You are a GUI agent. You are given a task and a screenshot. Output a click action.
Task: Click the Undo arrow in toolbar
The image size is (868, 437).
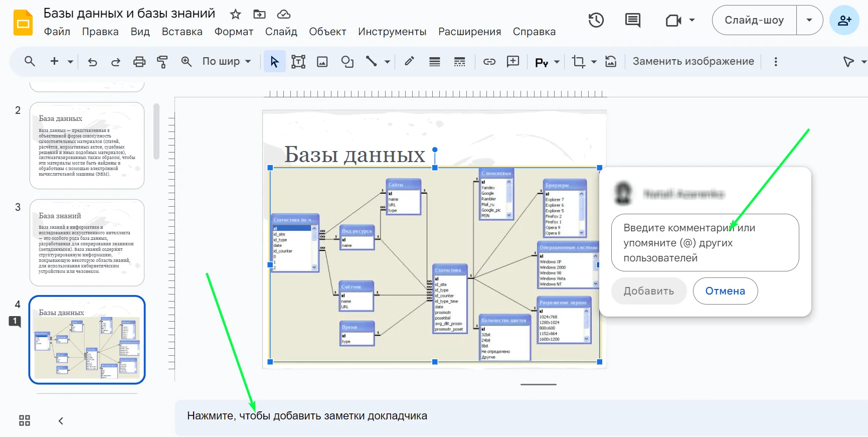click(x=92, y=62)
